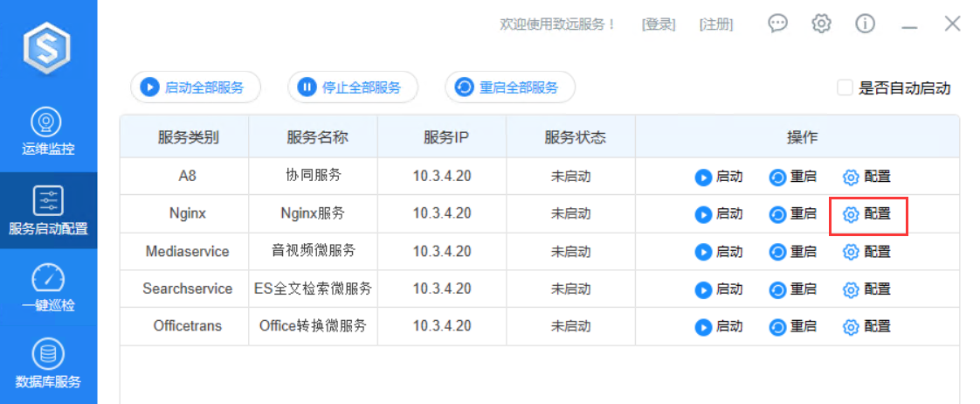Click the 服务状态 column header

tap(575, 137)
